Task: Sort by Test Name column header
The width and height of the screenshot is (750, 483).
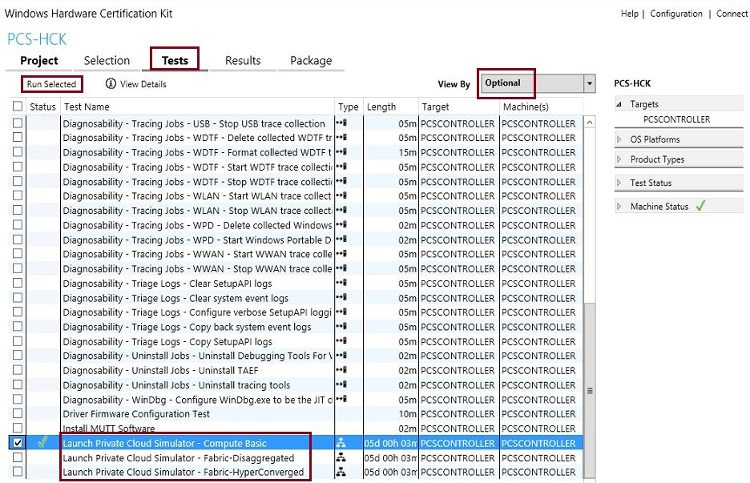Action: [x=87, y=107]
